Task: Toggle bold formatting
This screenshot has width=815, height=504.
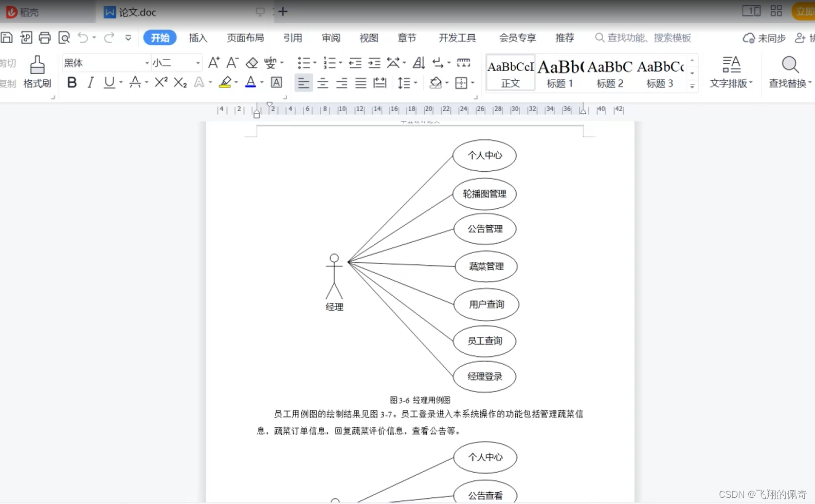Action: point(72,82)
